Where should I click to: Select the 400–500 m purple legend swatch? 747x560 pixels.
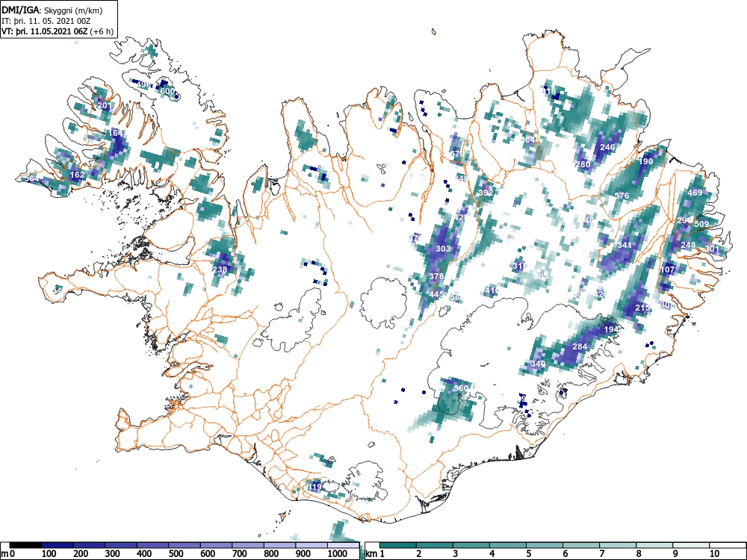point(153,545)
